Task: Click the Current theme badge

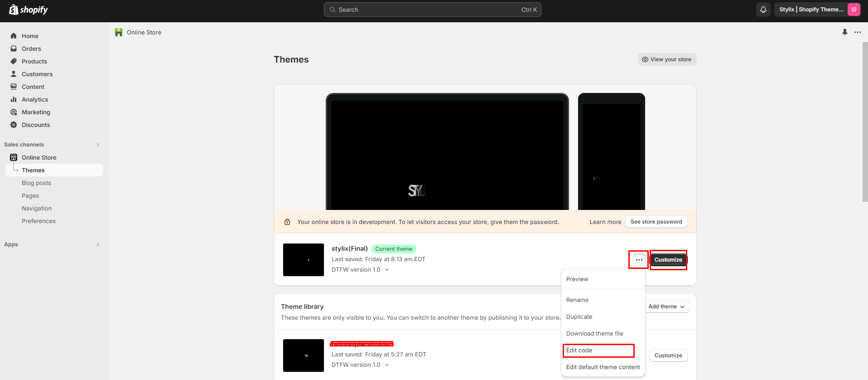Action: pos(394,249)
